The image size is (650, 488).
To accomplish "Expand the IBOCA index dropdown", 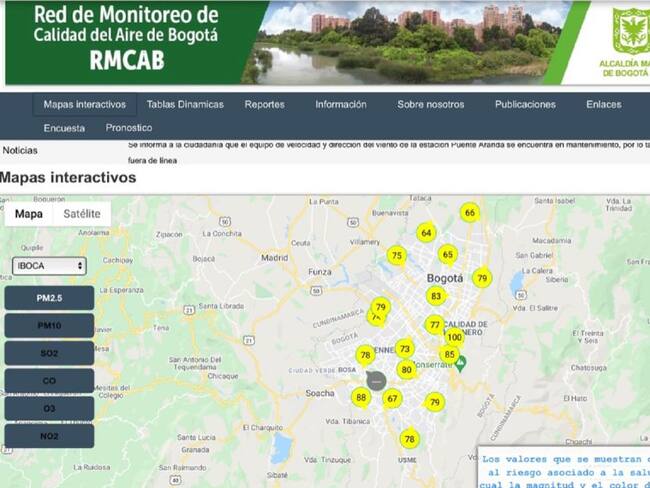I will [49, 266].
